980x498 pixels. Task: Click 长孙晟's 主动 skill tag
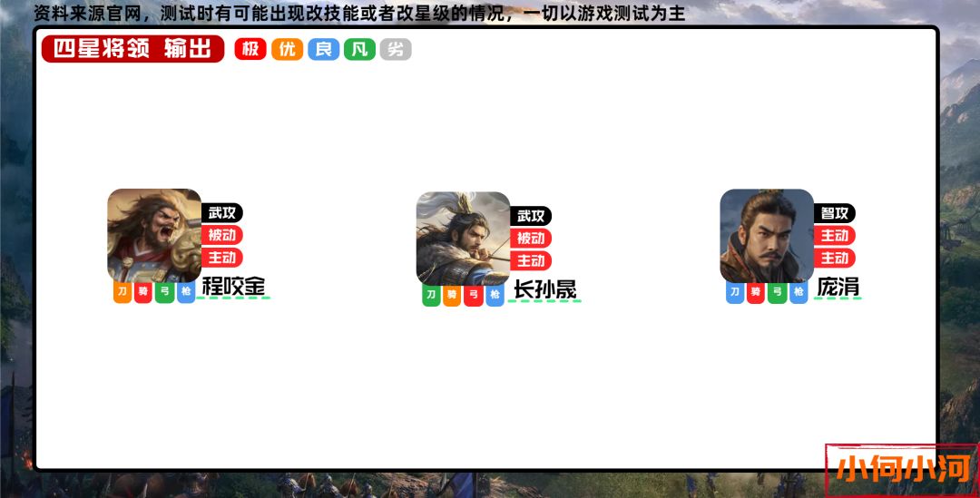531,260
